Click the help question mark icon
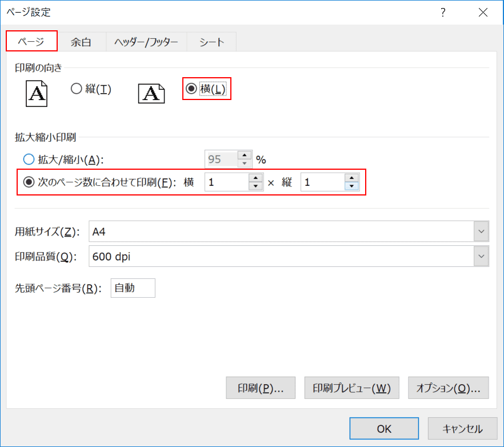Screen dimensions: 504x447 (x=443, y=13)
